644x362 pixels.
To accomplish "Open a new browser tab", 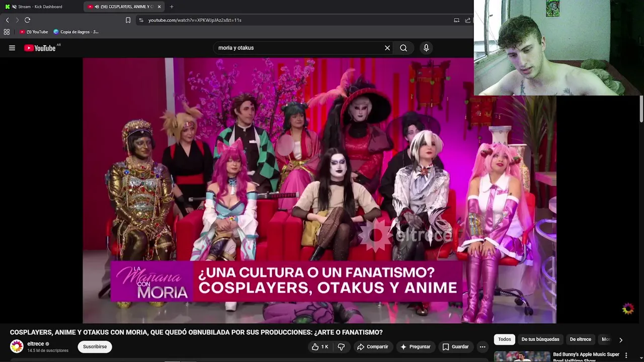I will click(x=172, y=7).
